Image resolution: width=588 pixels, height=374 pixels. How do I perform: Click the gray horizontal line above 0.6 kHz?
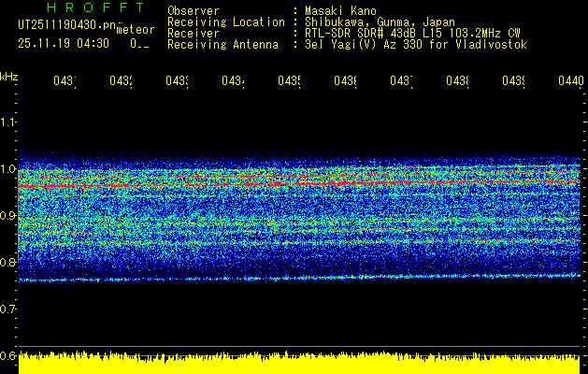click(x=299, y=346)
